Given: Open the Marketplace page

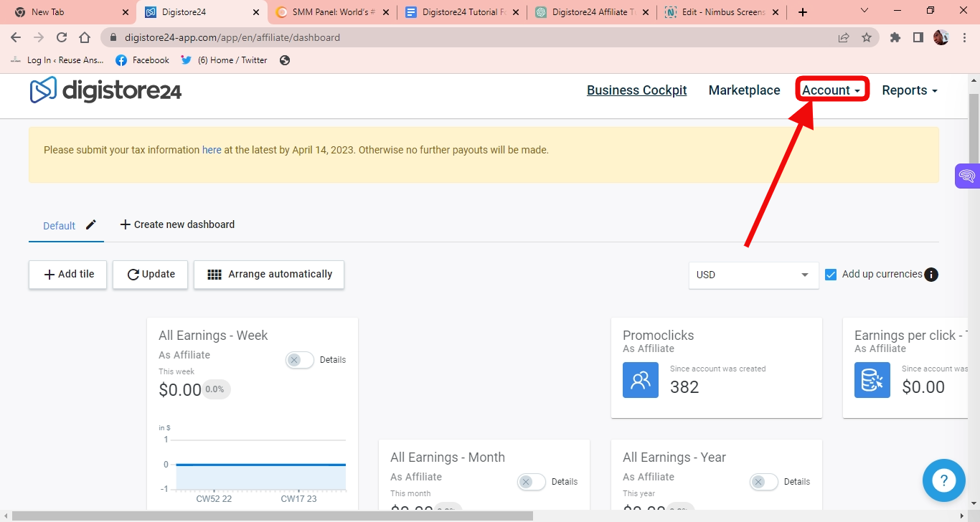Looking at the screenshot, I should (745, 90).
